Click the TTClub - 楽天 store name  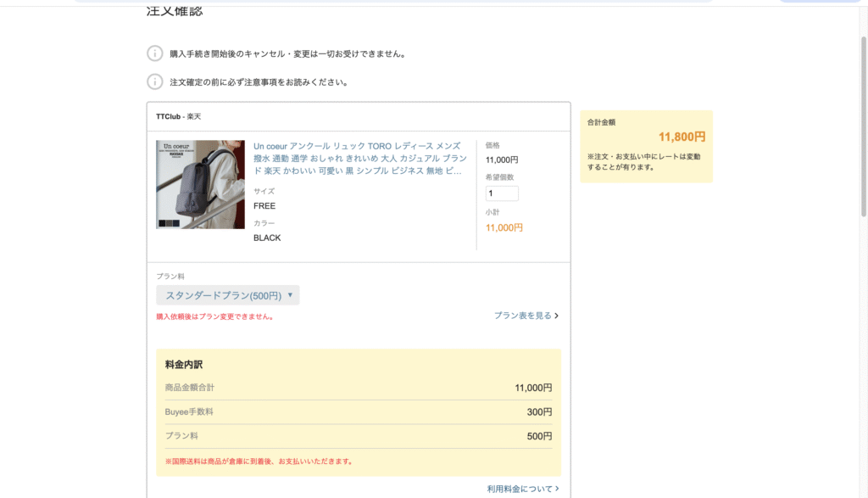pos(178,116)
